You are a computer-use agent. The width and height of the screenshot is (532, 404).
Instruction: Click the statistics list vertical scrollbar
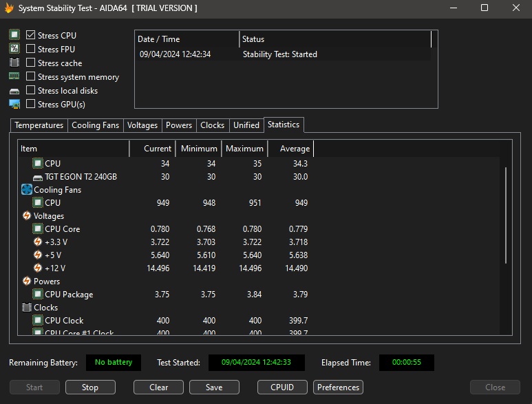pyautogui.click(x=506, y=215)
